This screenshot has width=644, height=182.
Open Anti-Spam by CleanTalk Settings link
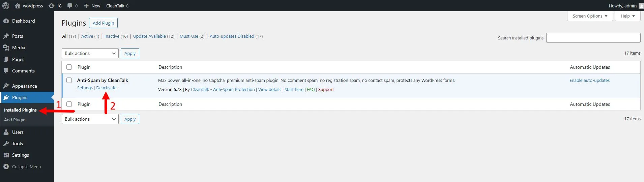[x=85, y=88]
